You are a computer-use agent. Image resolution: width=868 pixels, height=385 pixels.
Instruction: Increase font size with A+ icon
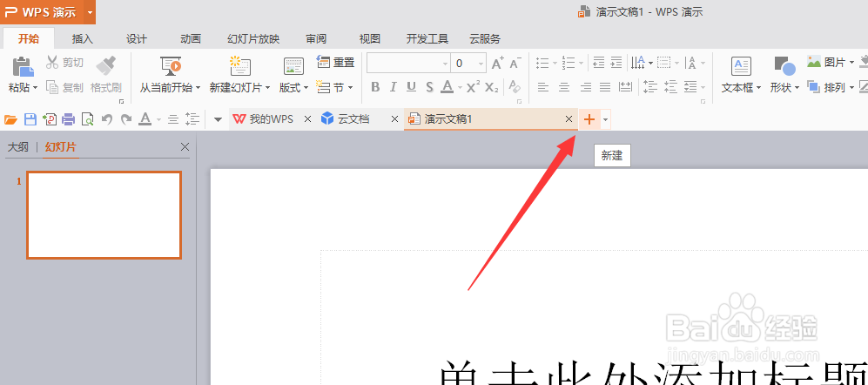click(x=498, y=64)
